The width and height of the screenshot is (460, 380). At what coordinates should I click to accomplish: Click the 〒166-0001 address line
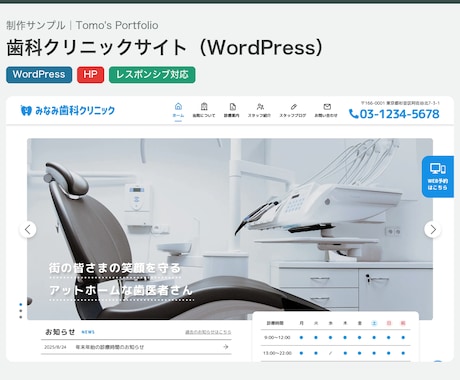point(400,103)
